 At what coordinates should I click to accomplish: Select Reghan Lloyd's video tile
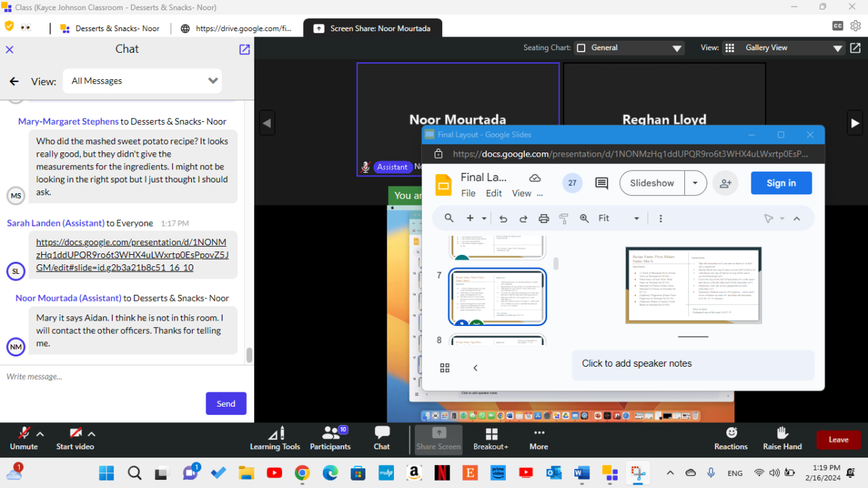click(665, 94)
